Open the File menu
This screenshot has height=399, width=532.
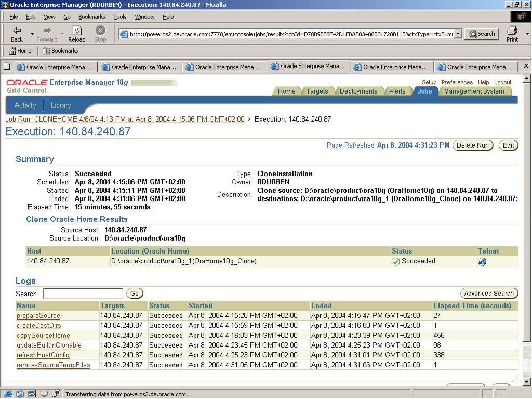[14, 17]
